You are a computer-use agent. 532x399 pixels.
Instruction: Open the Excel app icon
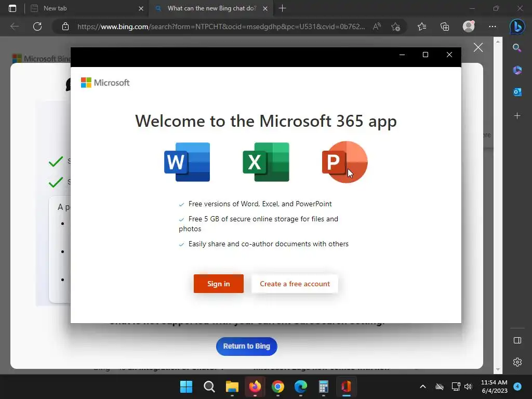(x=266, y=162)
